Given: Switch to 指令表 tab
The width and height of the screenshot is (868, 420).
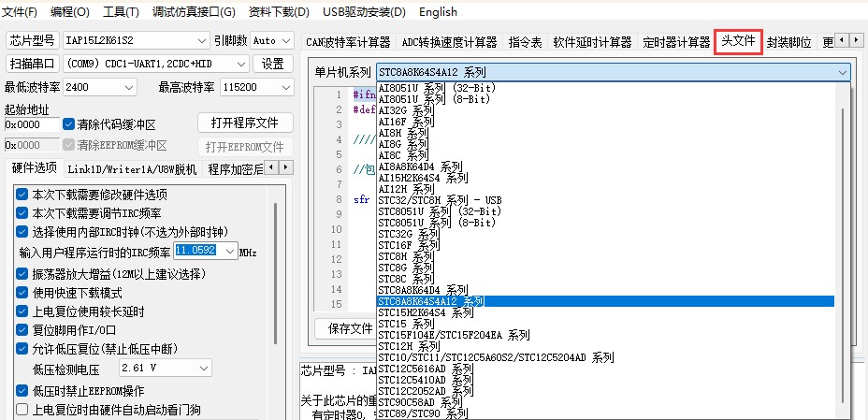Looking at the screenshot, I should click(525, 42).
